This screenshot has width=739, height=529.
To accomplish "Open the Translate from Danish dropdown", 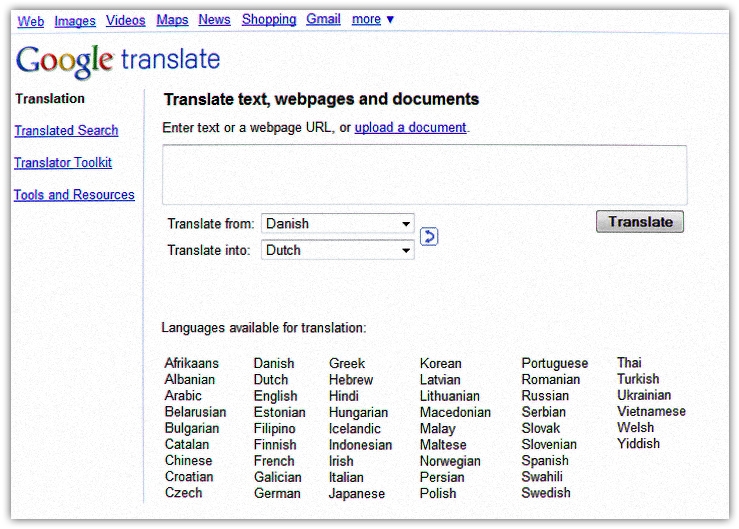I will click(338, 224).
